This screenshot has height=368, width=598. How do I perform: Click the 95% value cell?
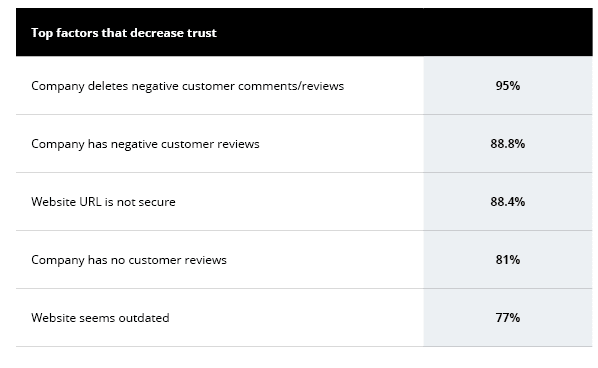click(x=508, y=86)
